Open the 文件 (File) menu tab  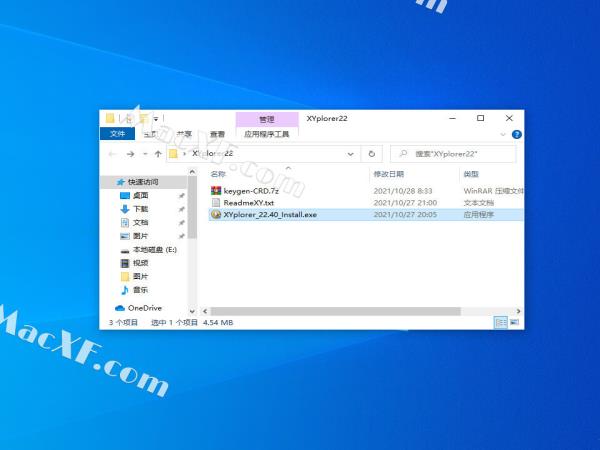pos(118,133)
